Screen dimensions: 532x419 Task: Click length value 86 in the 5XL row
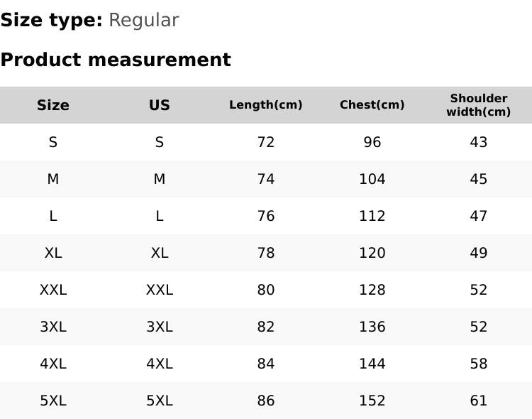(x=266, y=401)
